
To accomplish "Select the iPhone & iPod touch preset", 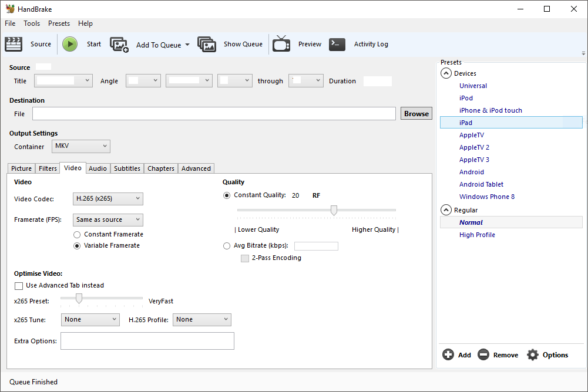I will tap(490, 110).
